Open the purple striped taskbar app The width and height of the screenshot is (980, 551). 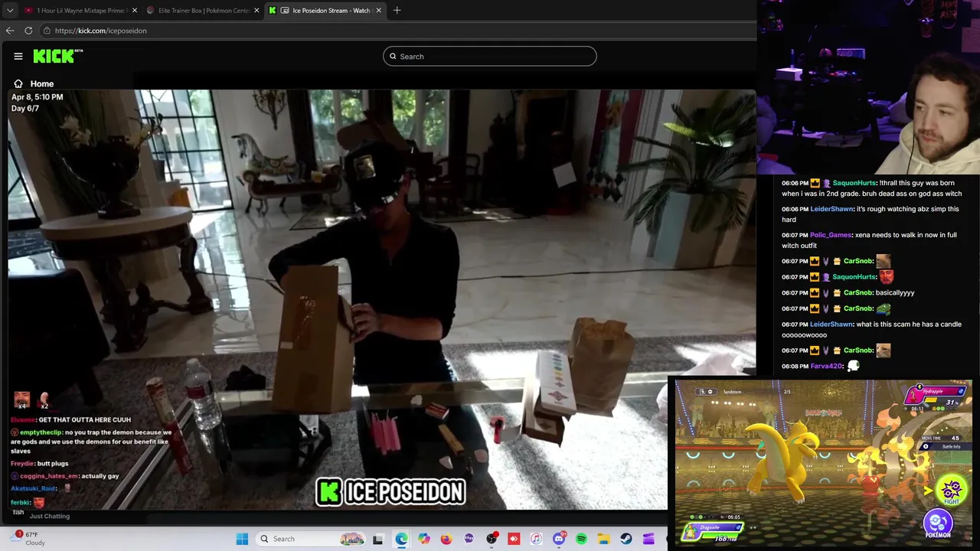648,539
